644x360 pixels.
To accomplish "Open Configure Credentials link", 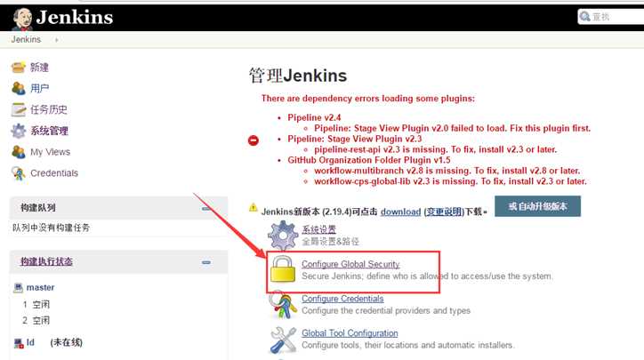I will (x=342, y=299).
